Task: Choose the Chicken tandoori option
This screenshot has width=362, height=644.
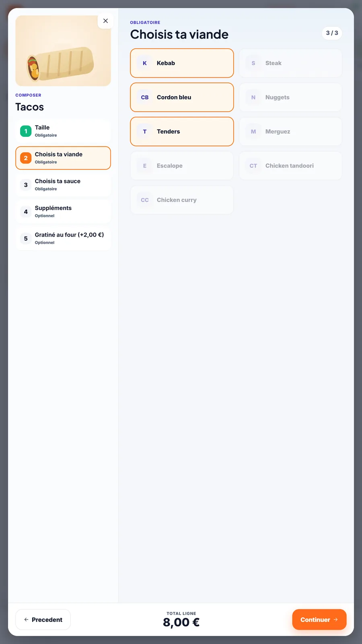Action: pos(290,166)
